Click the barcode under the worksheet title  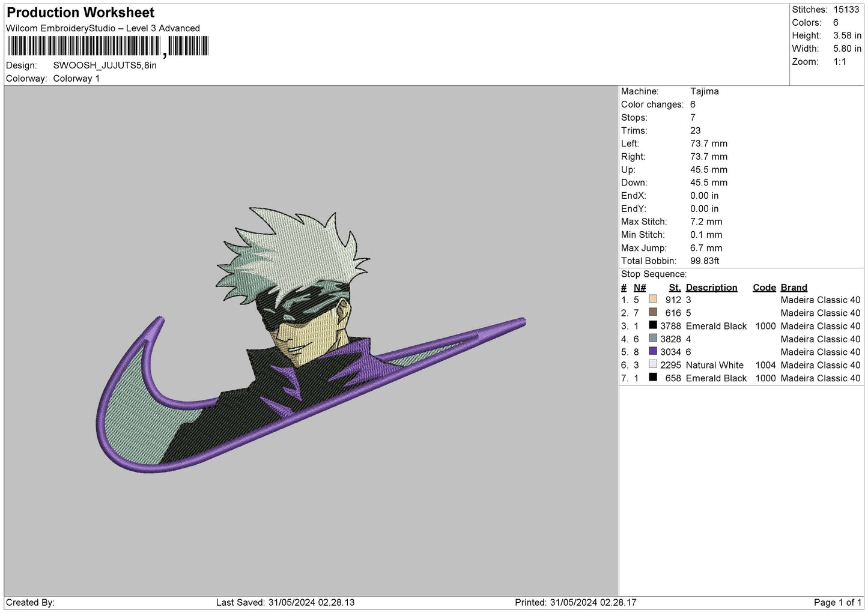108,46
